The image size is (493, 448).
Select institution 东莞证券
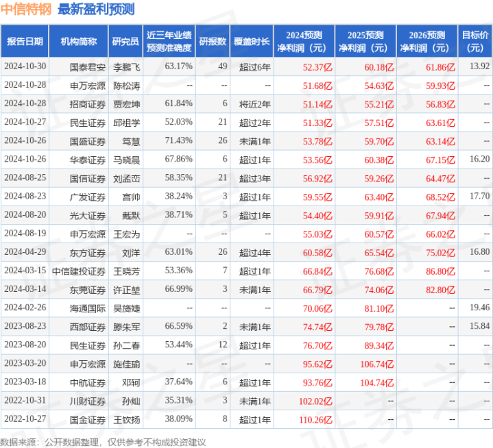tap(87, 290)
